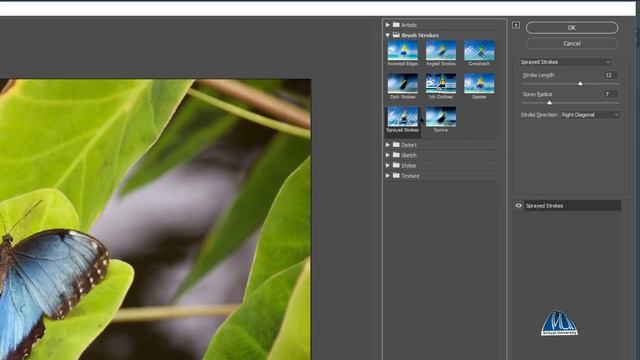Screen dimensions: 640x360
Task: Expand the Artistic filter folder
Action: coord(388,25)
